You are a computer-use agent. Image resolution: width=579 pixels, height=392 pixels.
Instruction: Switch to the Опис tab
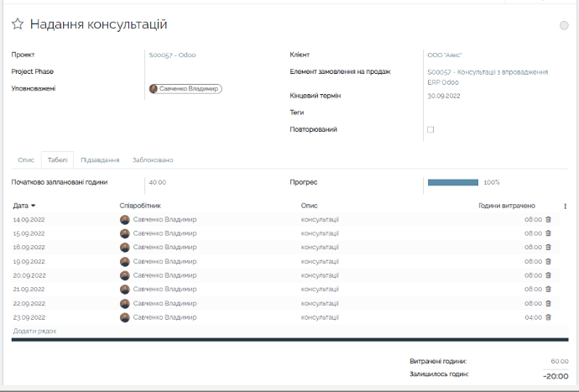[x=26, y=159]
